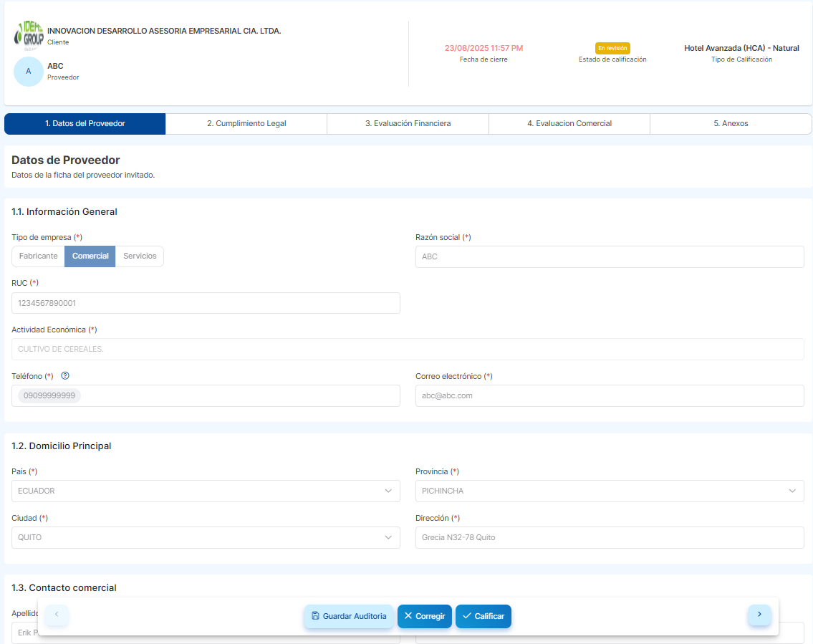This screenshot has width=813, height=644.
Task: Click the help icon beside Teléfono
Action: point(65,376)
